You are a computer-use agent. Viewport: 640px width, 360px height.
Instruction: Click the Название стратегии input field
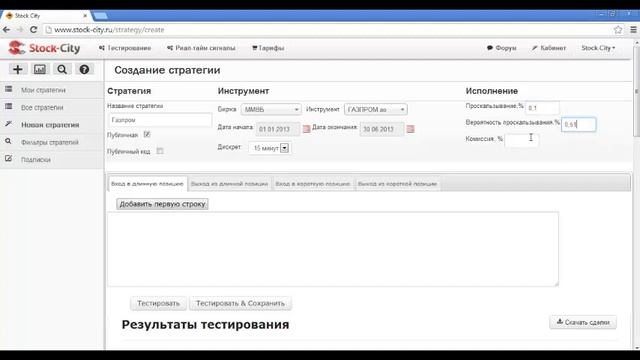[x=160, y=120]
